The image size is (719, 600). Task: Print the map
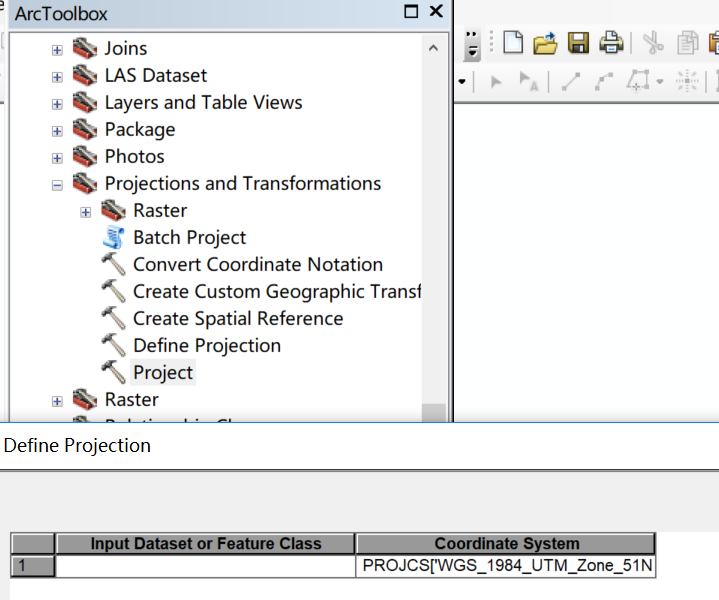[611, 43]
